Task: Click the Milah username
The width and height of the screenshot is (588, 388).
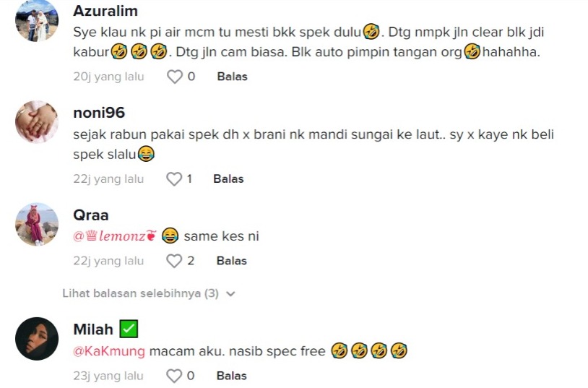Action: [93, 329]
